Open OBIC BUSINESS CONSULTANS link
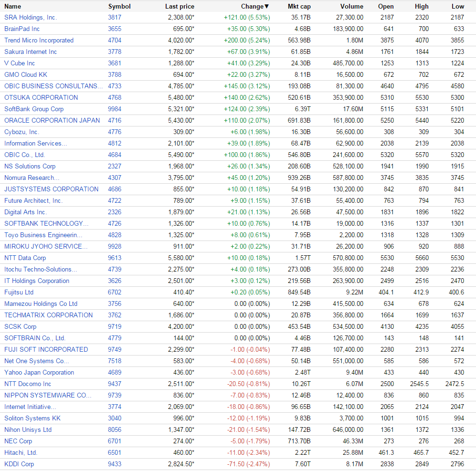Viewport: 476px width, 471px height. coord(53,86)
